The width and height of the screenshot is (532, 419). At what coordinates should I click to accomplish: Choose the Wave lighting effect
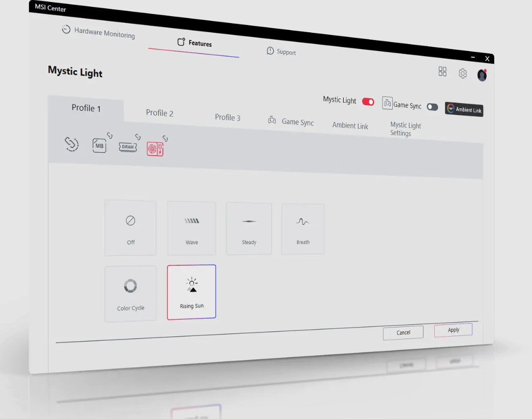click(x=192, y=228)
